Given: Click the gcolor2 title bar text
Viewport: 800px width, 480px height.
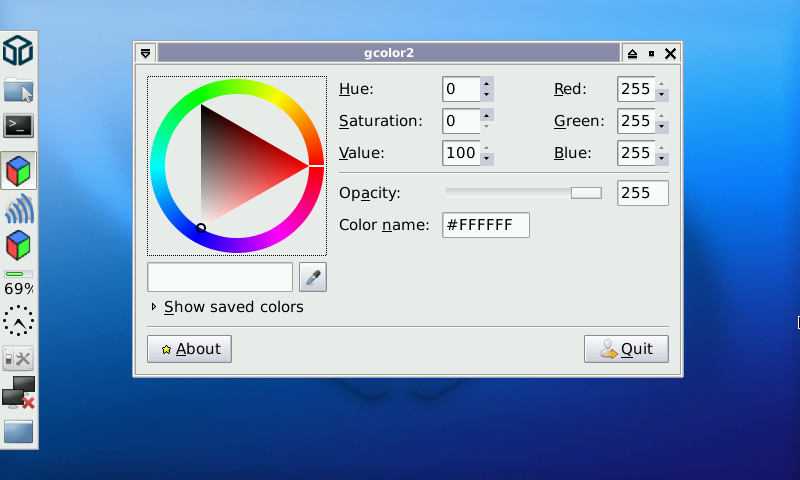Looking at the screenshot, I should point(389,53).
